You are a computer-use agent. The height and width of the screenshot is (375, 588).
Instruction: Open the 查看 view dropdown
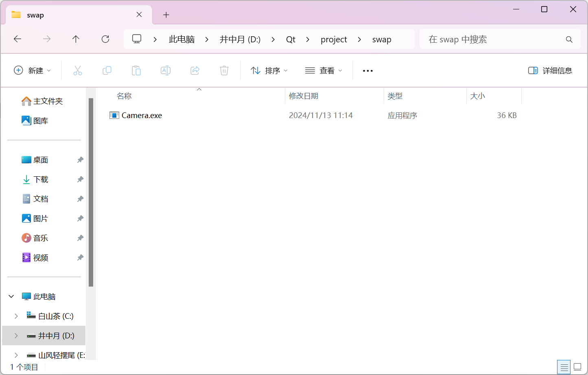(324, 70)
